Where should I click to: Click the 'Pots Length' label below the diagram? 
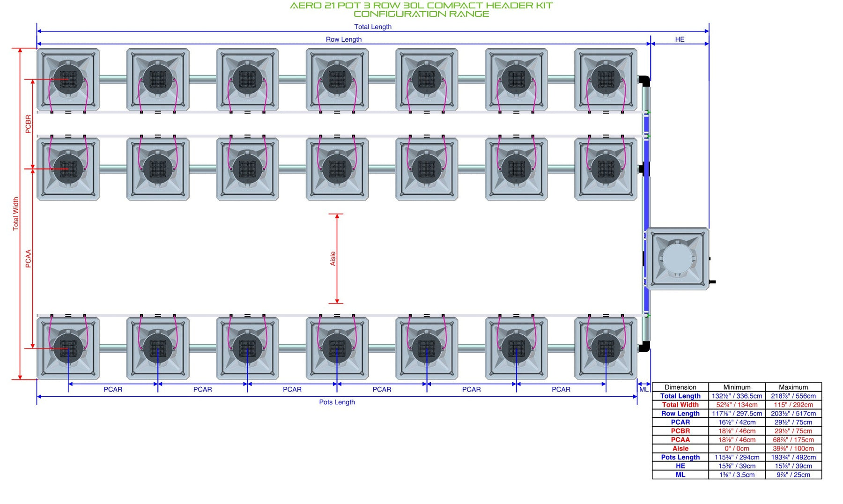coord(337,402)
